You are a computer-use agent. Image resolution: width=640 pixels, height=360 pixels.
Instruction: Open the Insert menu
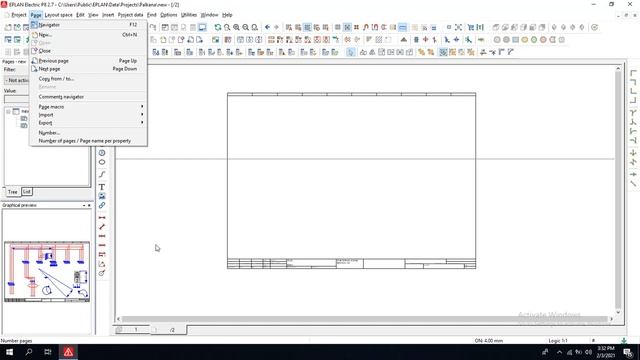pos(108,15)
